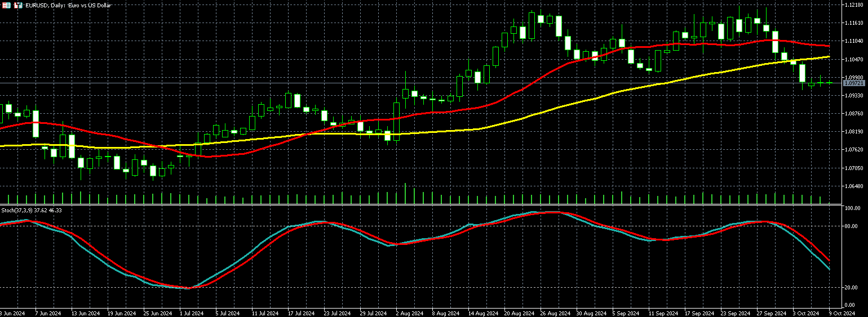
Task: Click the 1.06480 price axis label
Action: pos(854,186)
